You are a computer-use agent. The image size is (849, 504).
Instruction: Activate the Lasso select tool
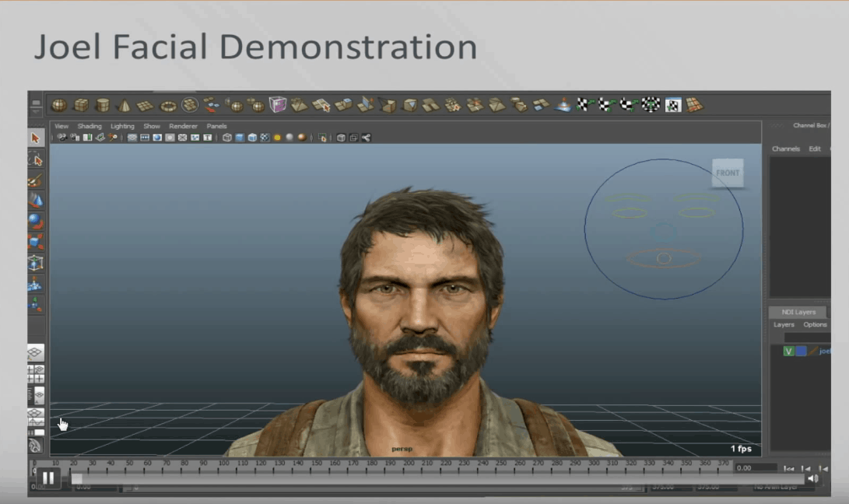pyautogui.click(x=36, y=159)
